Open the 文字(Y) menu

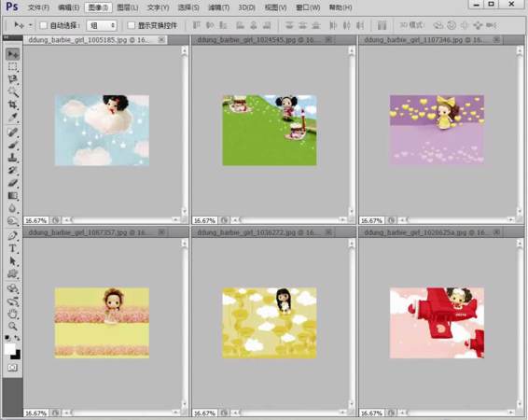click(159, 7)
